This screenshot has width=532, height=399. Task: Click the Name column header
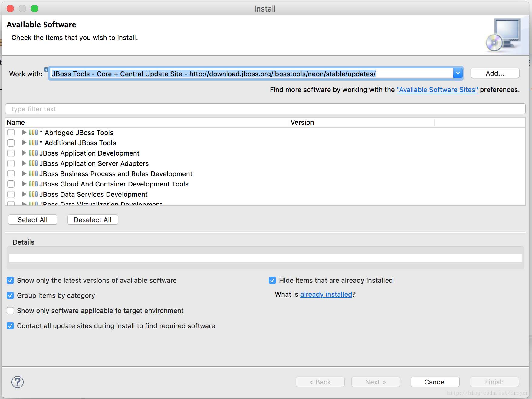tap(147, 122)
